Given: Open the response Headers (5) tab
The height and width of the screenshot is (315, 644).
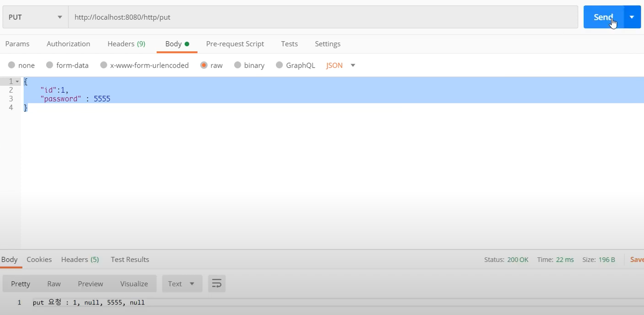Looking at the screenshot, I should click(80, 259).
